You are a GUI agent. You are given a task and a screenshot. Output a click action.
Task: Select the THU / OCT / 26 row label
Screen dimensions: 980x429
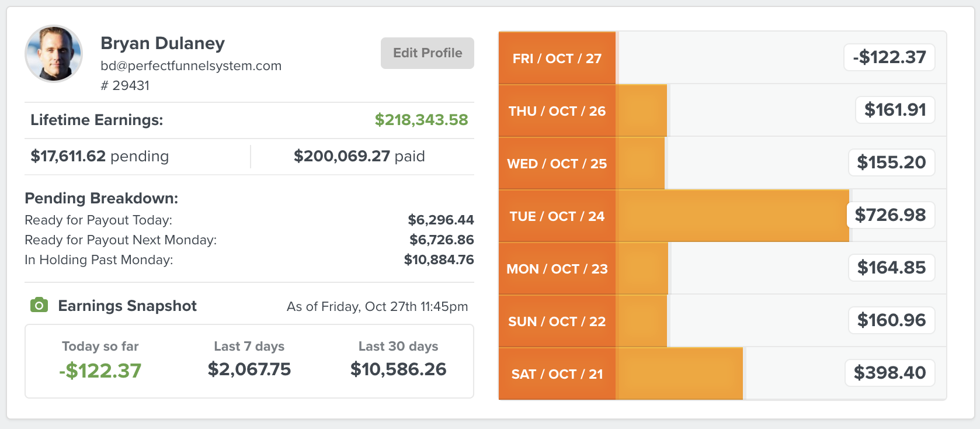[x=557, y=111]
